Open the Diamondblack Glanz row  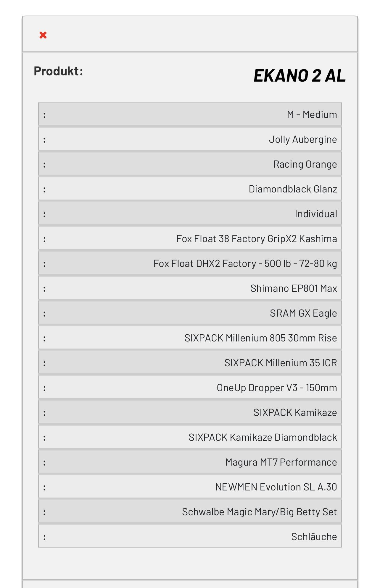point(190,189)
